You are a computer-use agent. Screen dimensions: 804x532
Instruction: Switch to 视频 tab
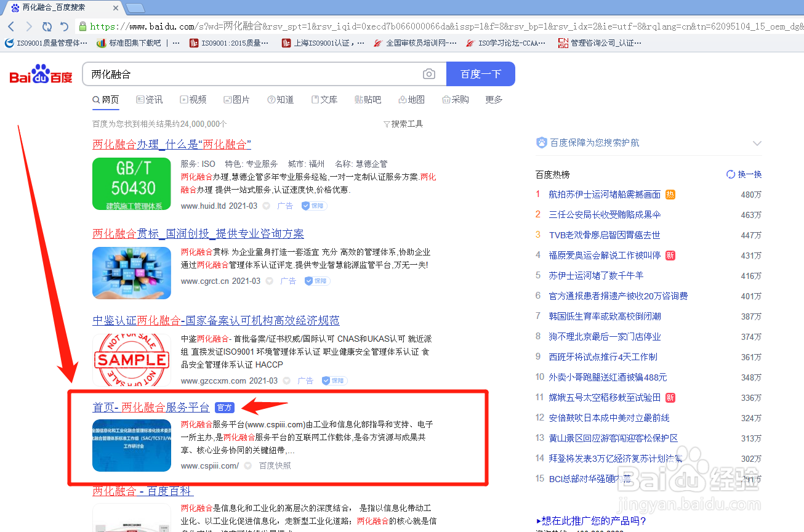(x=193, y=100)
